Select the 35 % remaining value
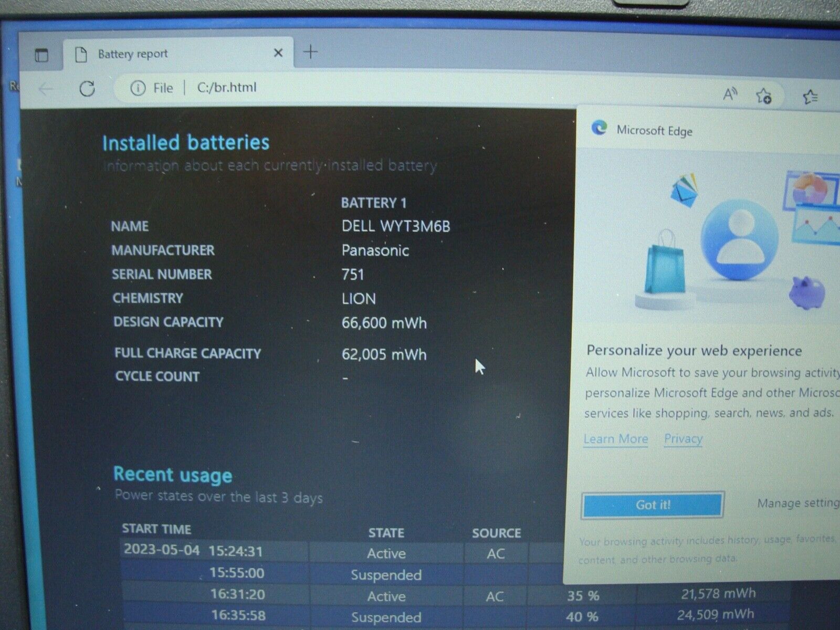This screenshot has width=840, height=630. click(x=583, y=596)
